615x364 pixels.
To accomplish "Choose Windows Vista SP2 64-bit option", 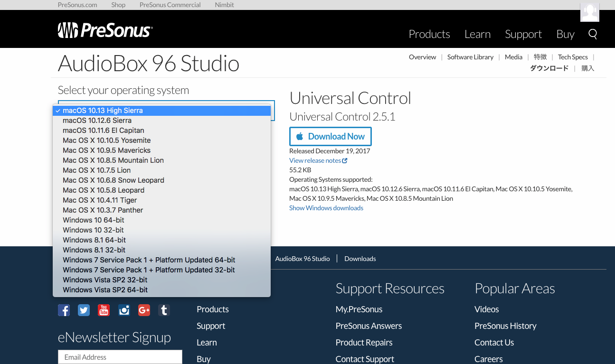I will (x=162, y=290).
